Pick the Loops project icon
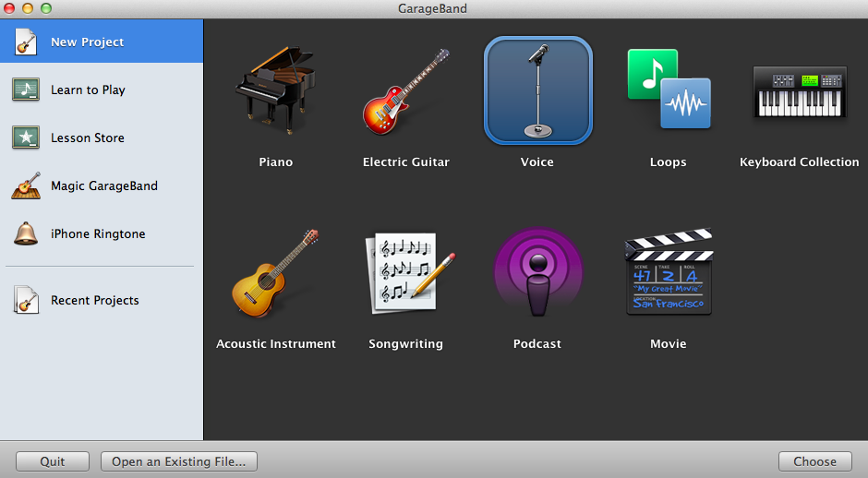Image resolution: width=868 pixels, height=478 pixels. coord(669,89)
